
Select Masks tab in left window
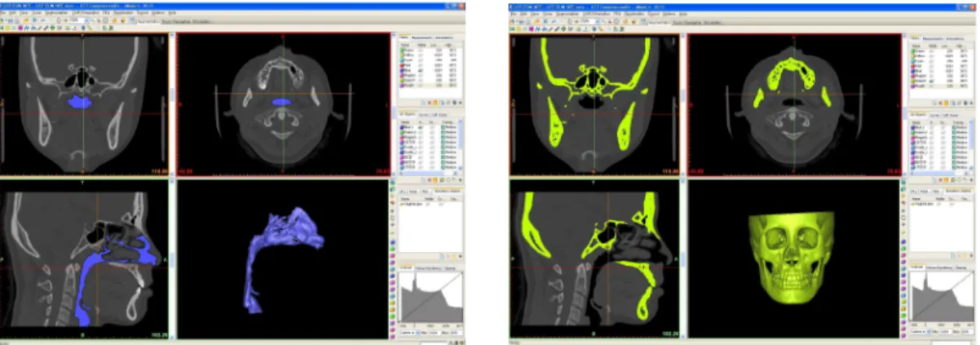pos(403,38)
